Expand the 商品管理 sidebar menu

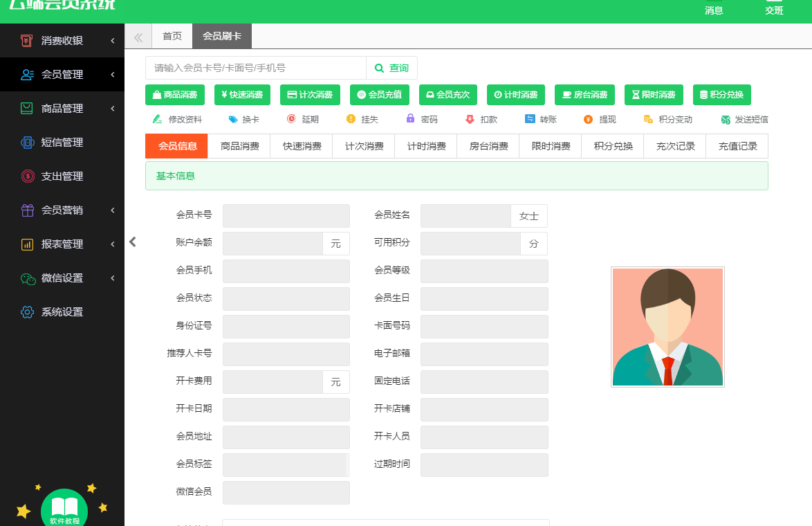62,109
